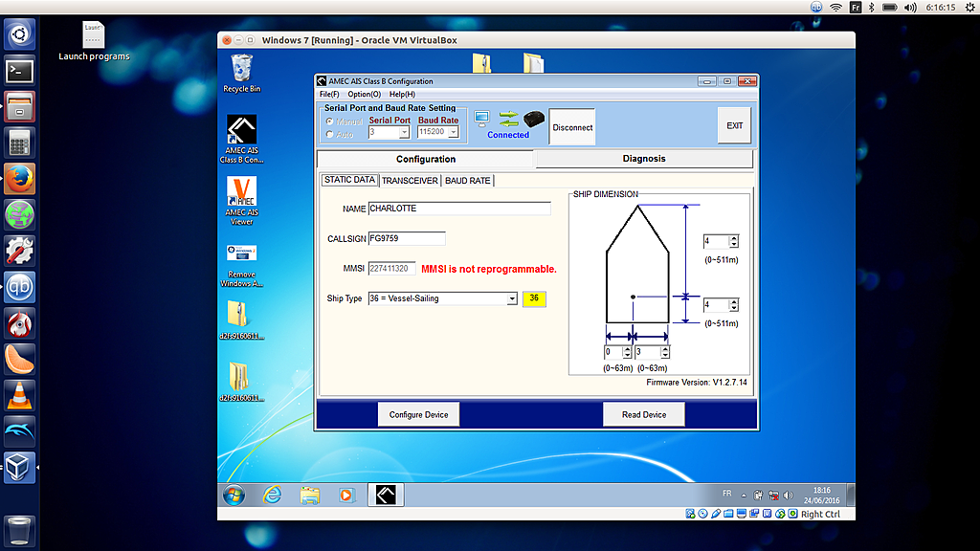Open qBittorrent from the Ubuntu launcher

[x=19, y=287]
